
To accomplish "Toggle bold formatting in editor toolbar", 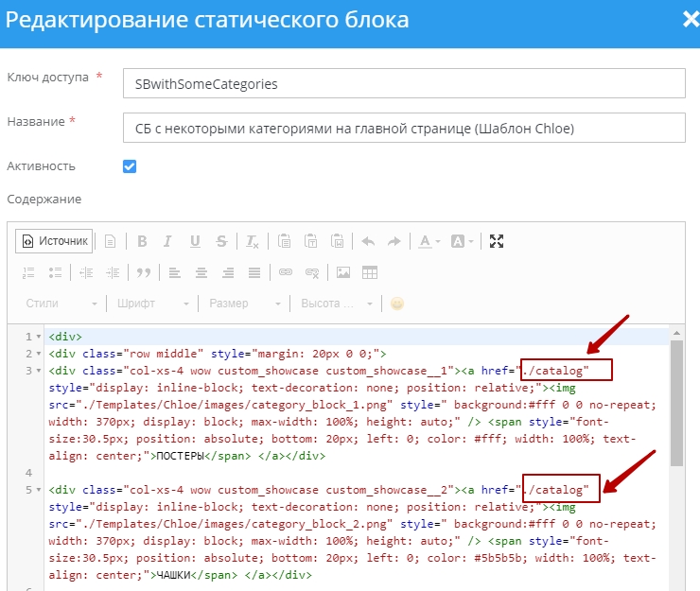I will point(142,241).
